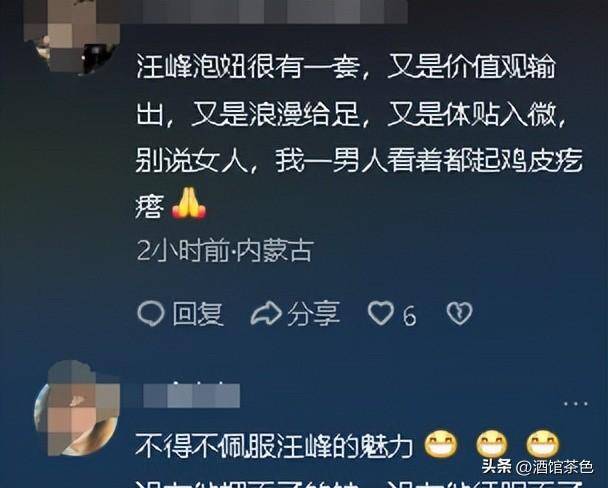Select the comment 不得不佩服汪峰的魅力
The height and width of the screenshot is (488, 608).
273,446
